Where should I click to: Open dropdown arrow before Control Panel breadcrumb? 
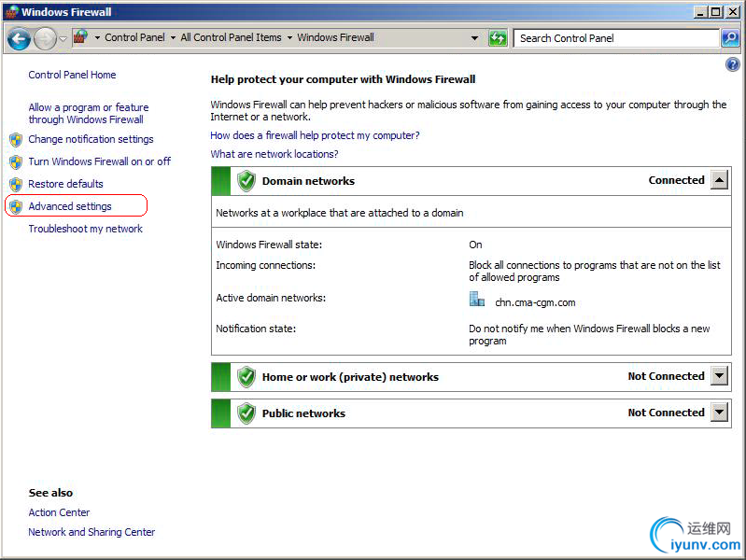97,37
